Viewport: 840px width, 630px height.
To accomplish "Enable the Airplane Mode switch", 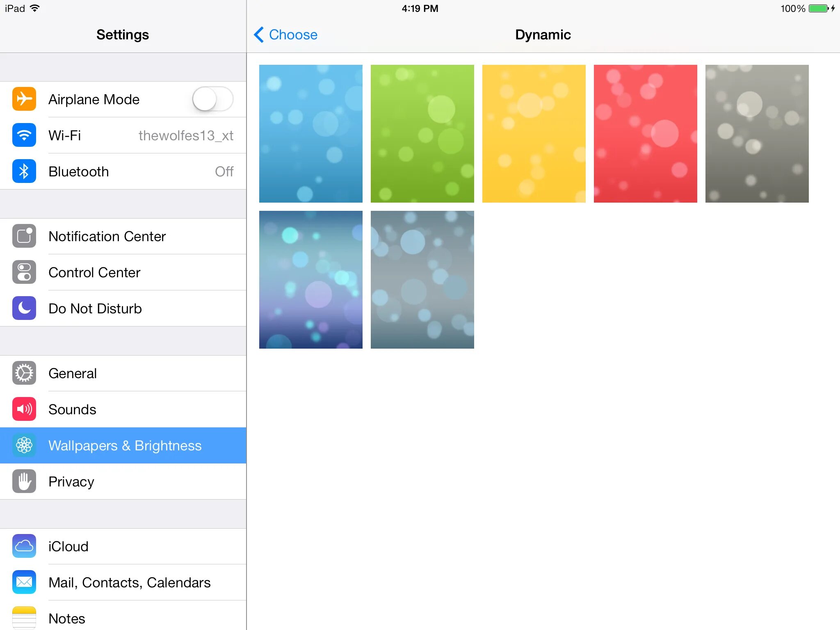I will pyautogui.click(x=212, y=99).
